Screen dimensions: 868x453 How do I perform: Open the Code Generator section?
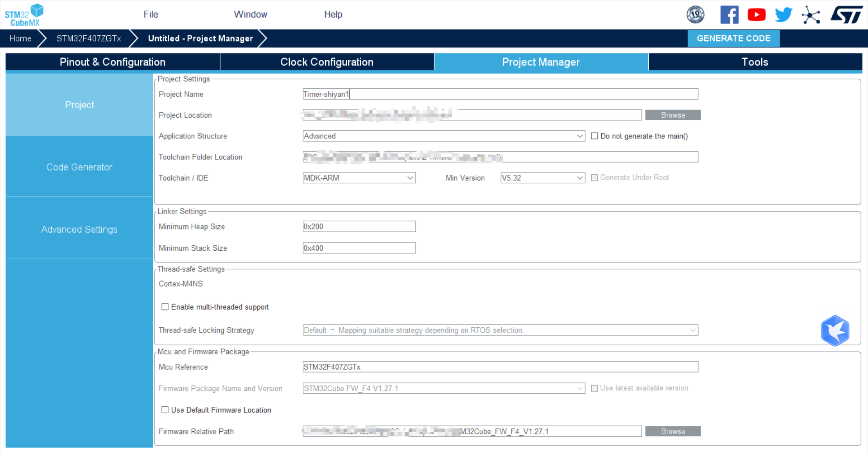[x=80, y=167]
